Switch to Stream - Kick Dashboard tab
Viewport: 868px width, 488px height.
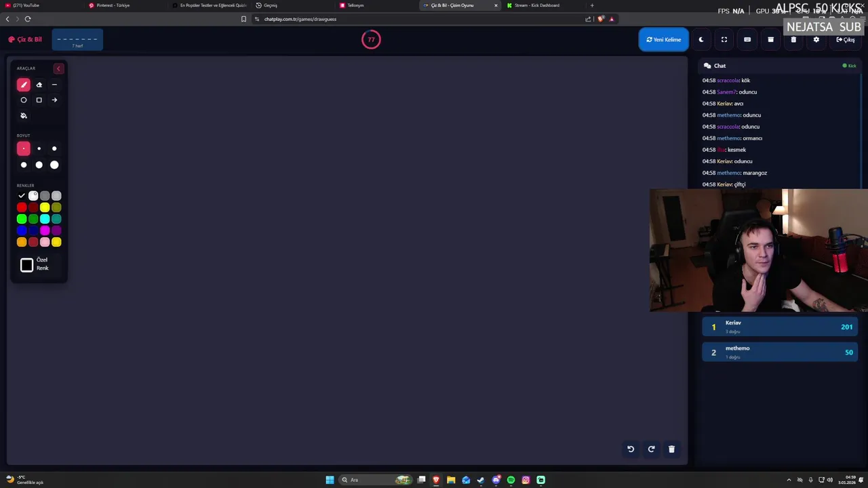pos(542,5)
